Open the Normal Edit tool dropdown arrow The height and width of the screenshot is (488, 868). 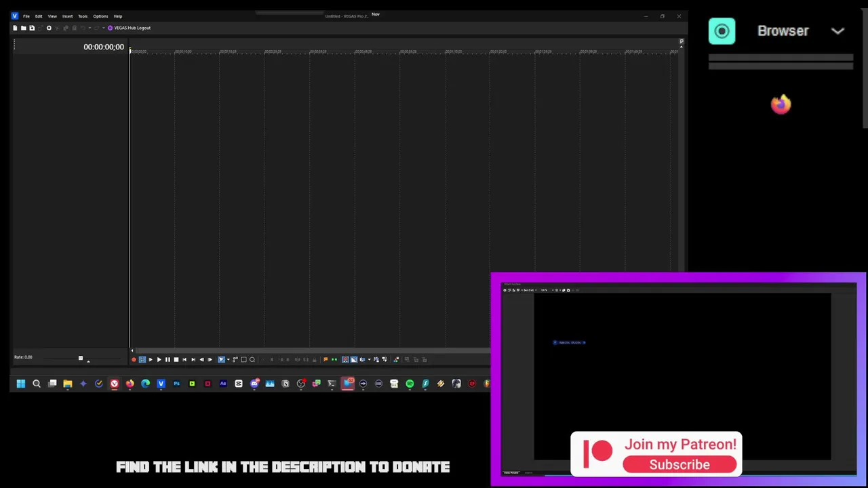point(229,359)
